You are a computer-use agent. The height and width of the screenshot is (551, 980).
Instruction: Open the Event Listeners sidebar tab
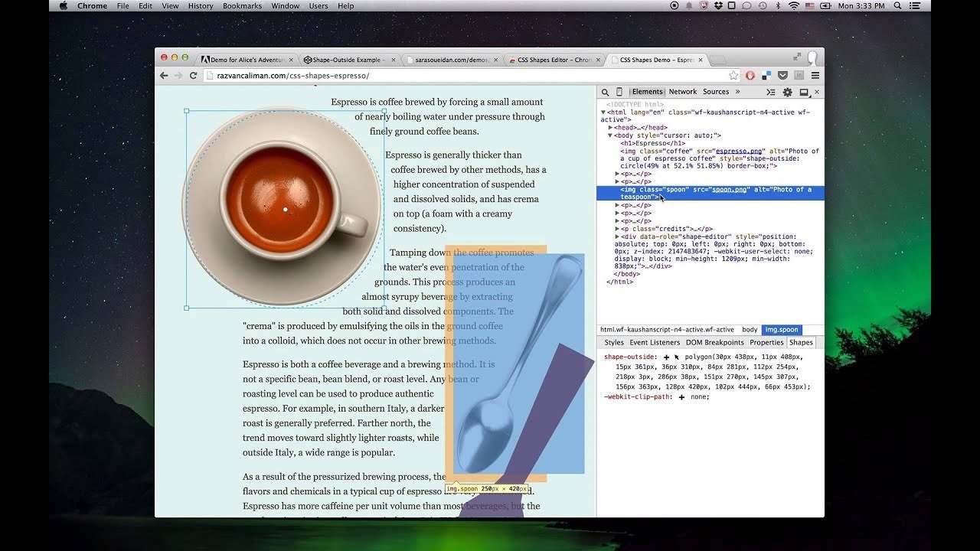click(x=655, y=343)
